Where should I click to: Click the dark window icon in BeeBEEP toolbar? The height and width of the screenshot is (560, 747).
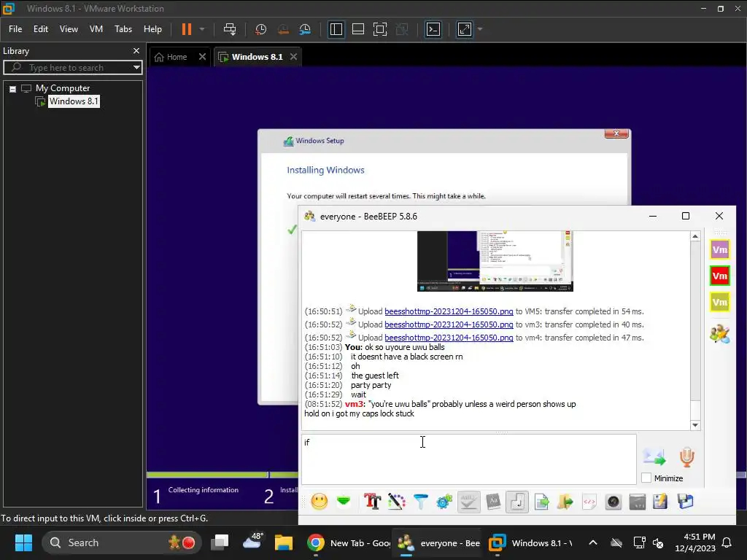point(637,502)
